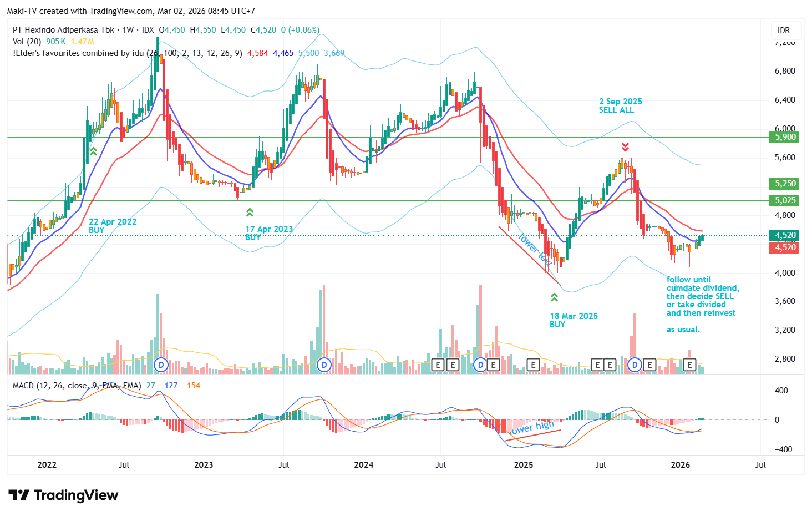Click the Elder's favourites indicator legend
812x516 pixels.
pyautogui.click(x=128, y=53)
